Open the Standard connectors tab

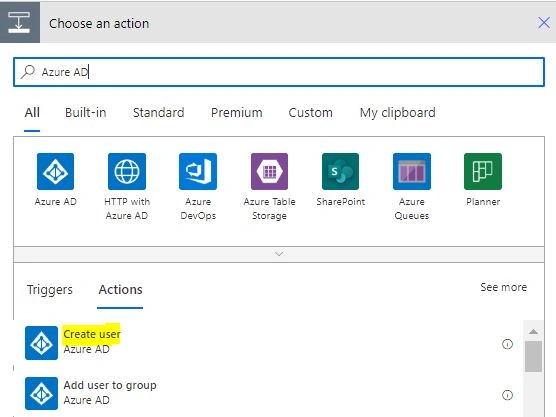[159, 113]
